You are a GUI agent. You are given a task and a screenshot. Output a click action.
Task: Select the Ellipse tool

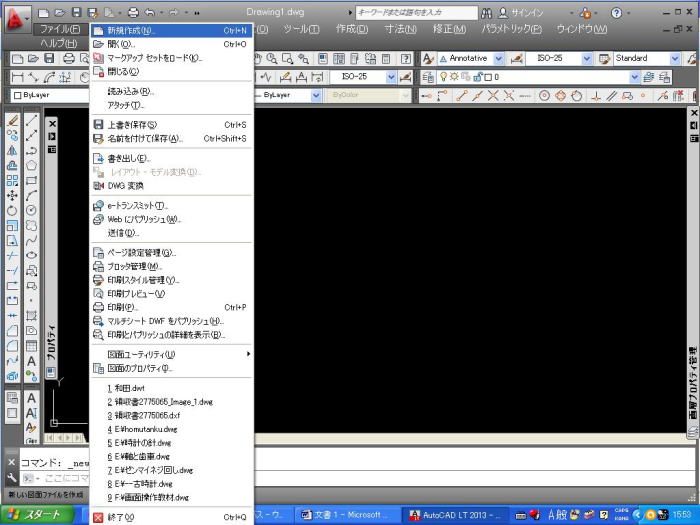(x=31, y=256)
